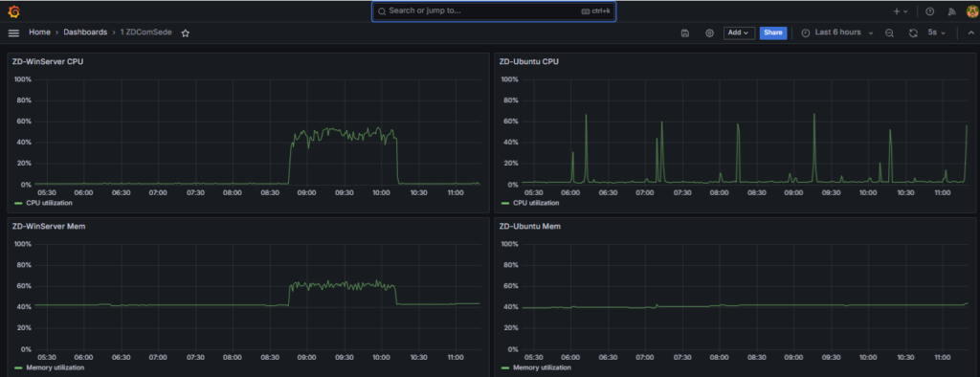Open the Add dropdown
This screenshot has height=377, width=980.
(740, 33)
